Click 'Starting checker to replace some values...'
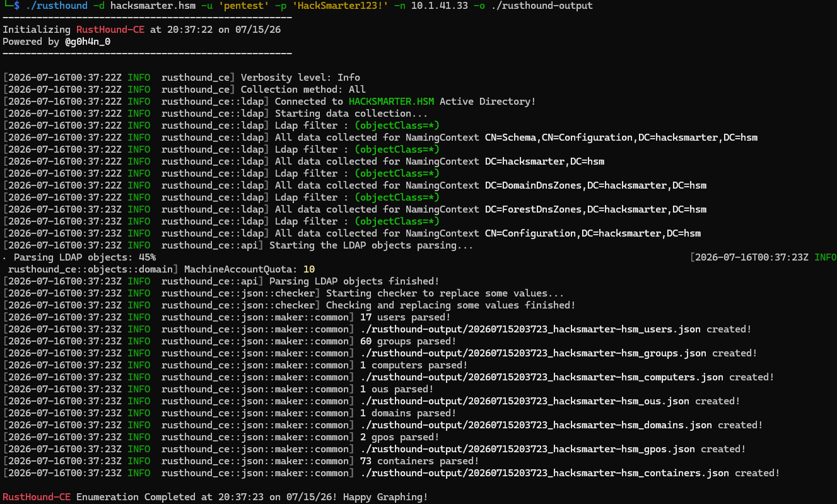This screenshot has height=504, width=837. [x=446, y=293]
